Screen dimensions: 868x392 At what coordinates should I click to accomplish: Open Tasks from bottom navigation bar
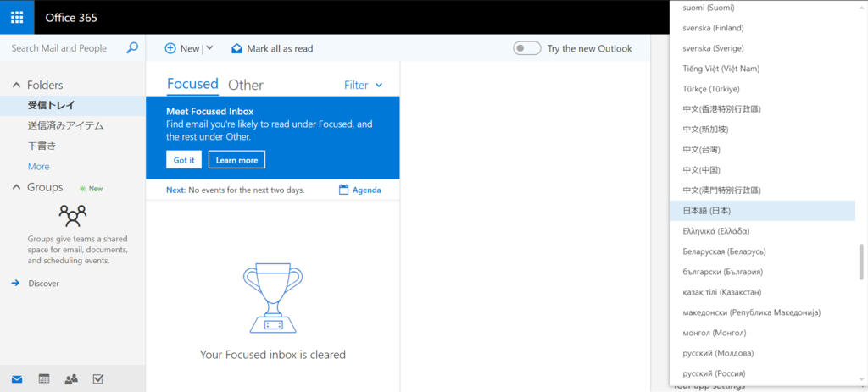tap(98, 379)
